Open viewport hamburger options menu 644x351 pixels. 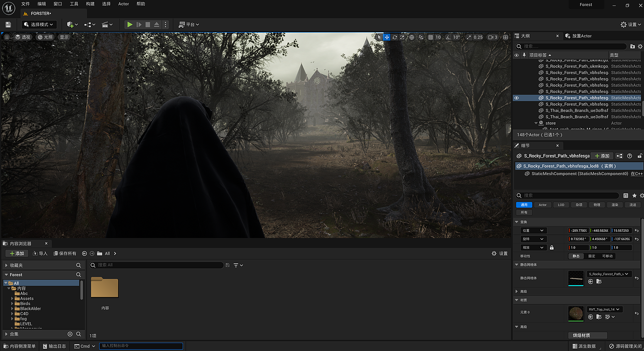coord(7,37)
